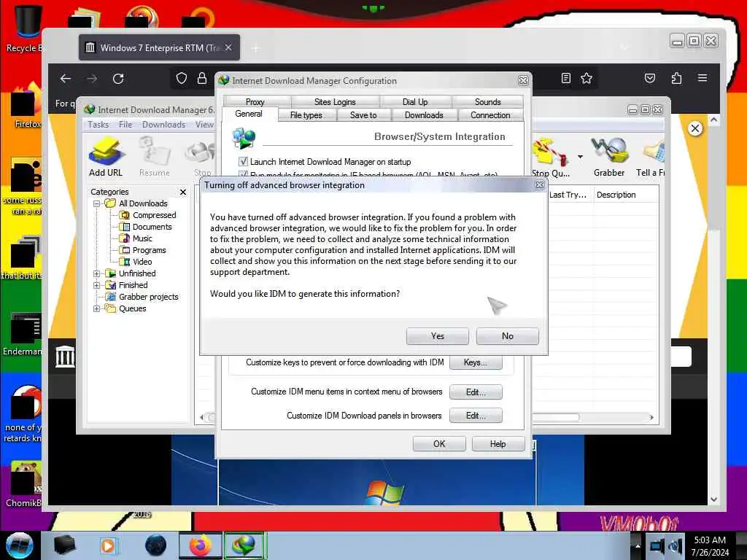
Task: Click the Tell a Friend toolbar icon
Action: click(651, 157)
